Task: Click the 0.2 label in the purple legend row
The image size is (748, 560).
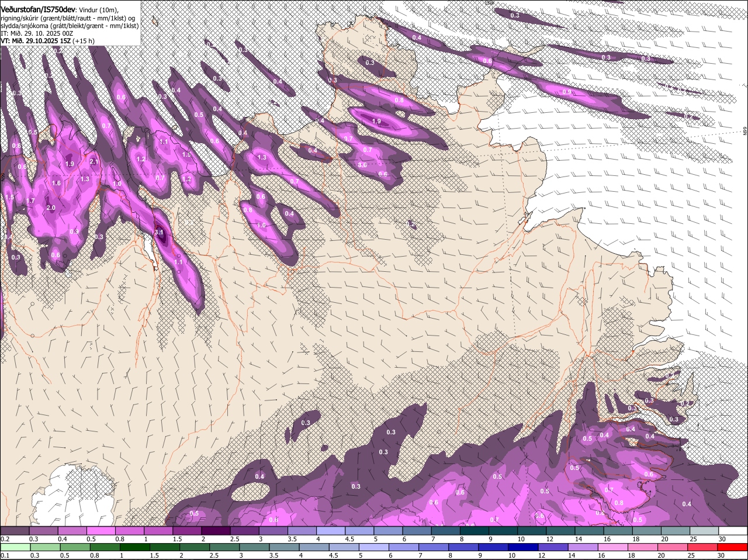Action: point(5,539)
